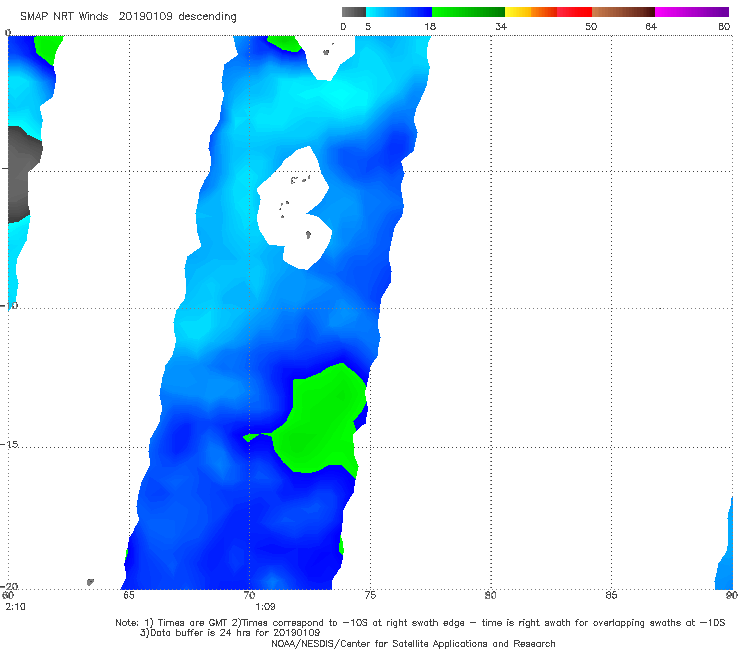Click the longitude axis label "75"
The height and width of the screenshot is (650, 740).
[x=370, y=595]
